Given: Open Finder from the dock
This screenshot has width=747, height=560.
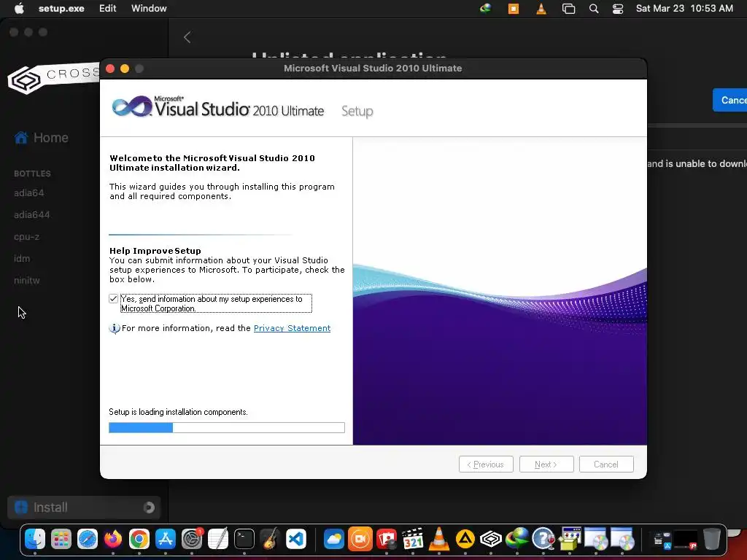Looking at the screenshot, I should (35, 540).
